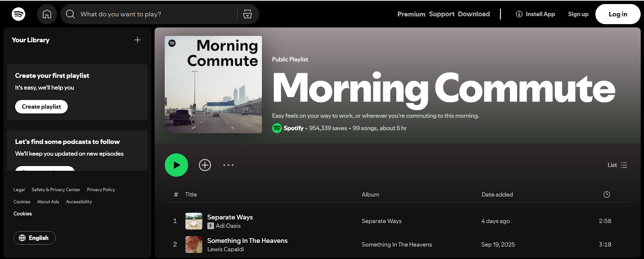The height and width of the screenshot is (259, 644).
Task: Click the Log in button
Action: (x=617, y=14)
